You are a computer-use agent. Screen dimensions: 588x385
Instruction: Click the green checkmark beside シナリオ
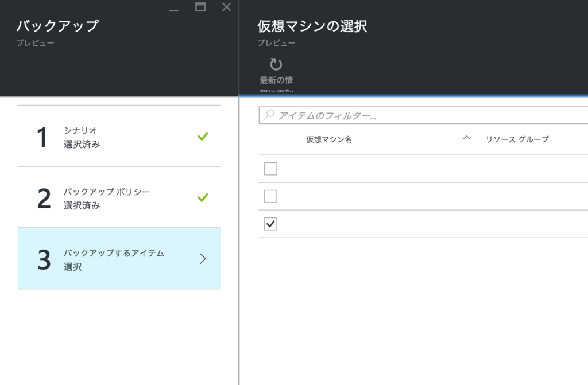[x=203, y=137]
